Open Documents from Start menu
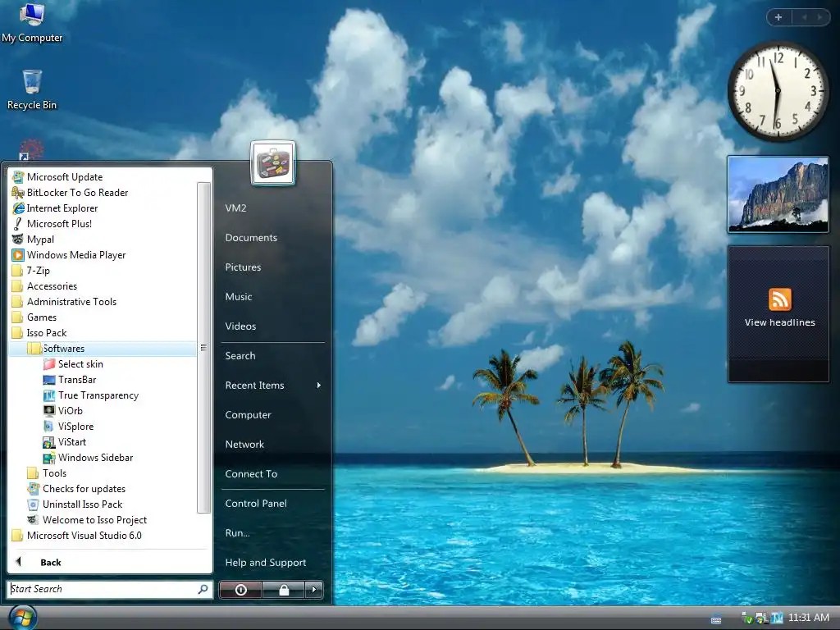Viewport: 840px width, 630px height. pyautogui.click(x=251, y=237)
